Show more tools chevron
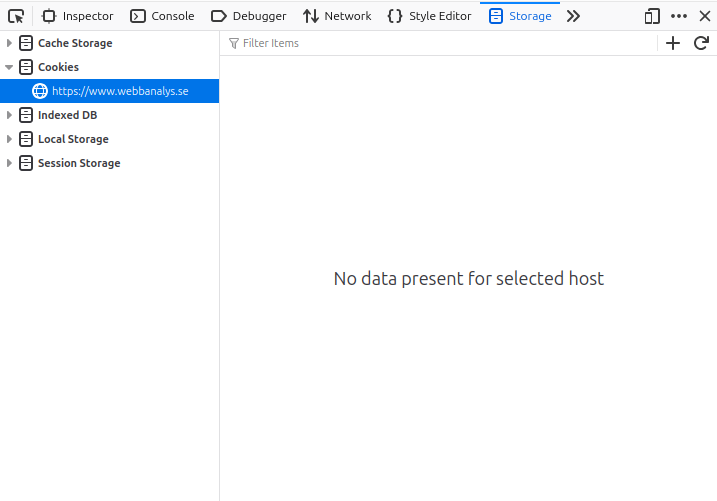This screenshot has width=717, height=501. (573, 16)
